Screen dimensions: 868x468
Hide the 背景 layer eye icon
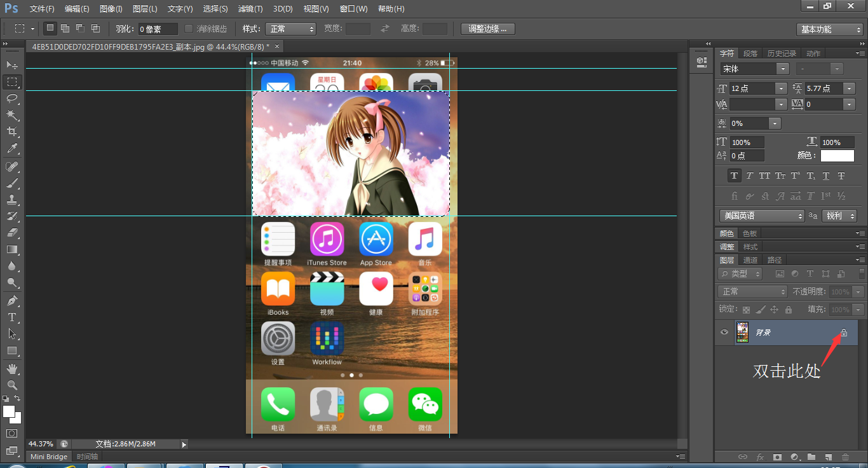724,333
